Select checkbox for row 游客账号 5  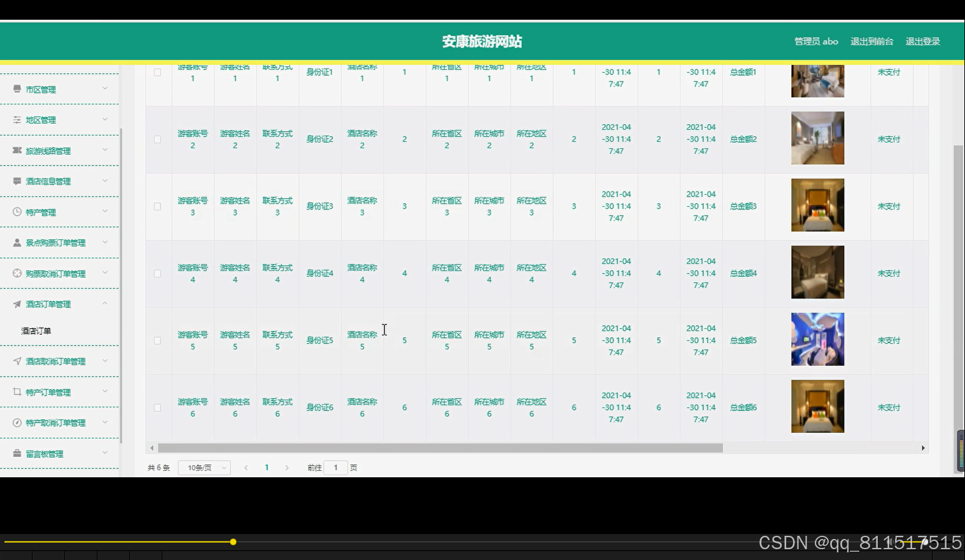[157, 340]
